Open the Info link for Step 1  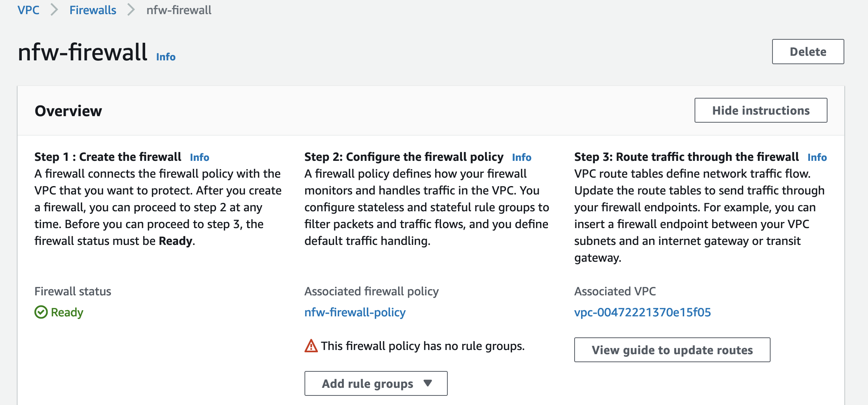pos(199,157)
